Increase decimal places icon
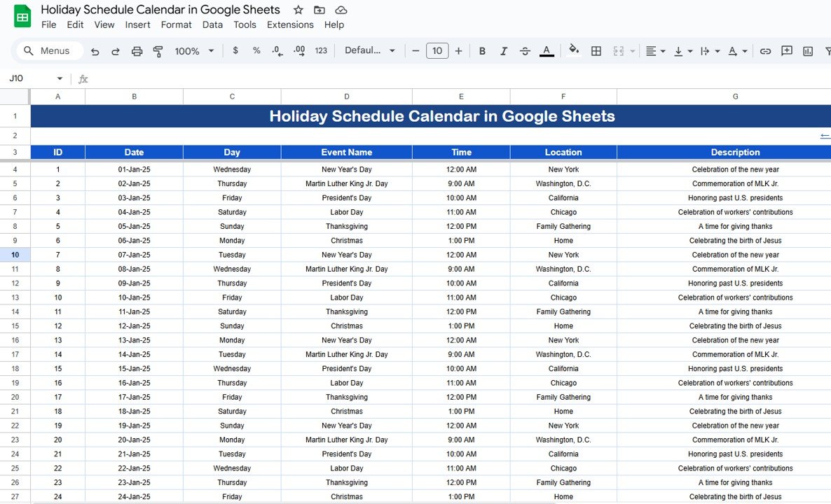This screenshot has width=831, height=504. point(299,51)
